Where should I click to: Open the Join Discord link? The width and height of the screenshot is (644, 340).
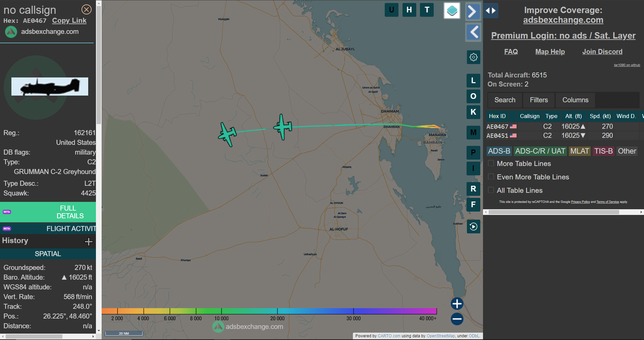(602, 52)
